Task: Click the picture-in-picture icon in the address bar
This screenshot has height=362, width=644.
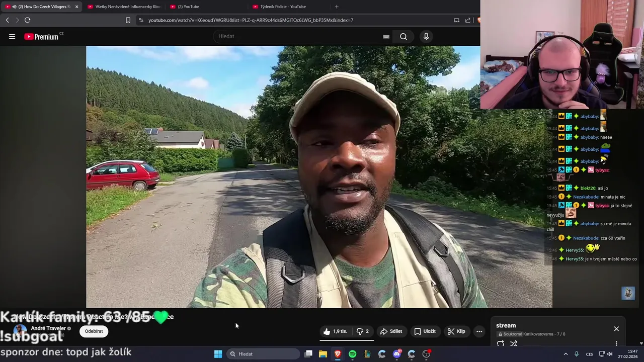Action: (x=456, y=20)
